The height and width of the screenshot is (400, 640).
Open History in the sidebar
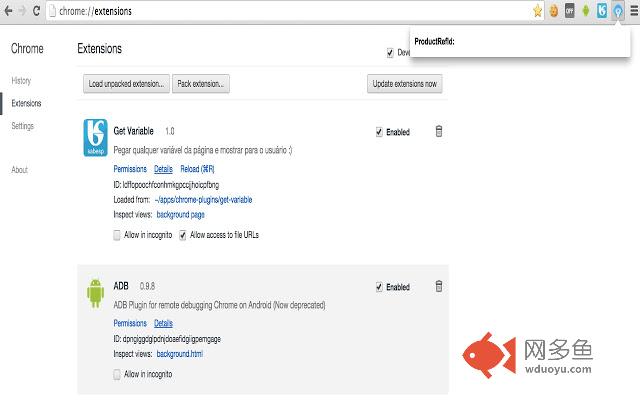tap(21, 81)
